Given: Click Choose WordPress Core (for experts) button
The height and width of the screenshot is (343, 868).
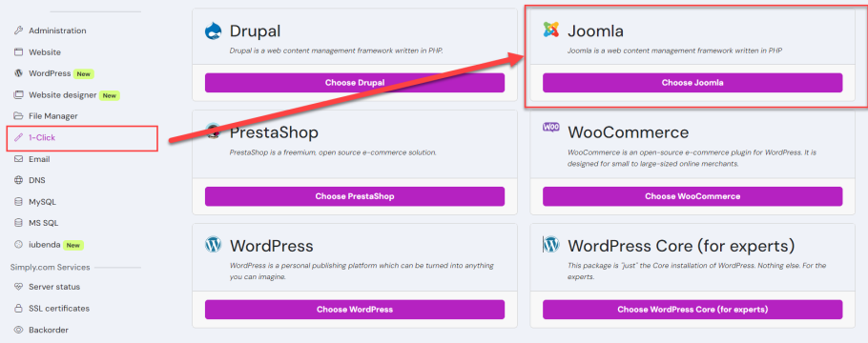Looking at the screenshot, I should click(x=692, y=310).
